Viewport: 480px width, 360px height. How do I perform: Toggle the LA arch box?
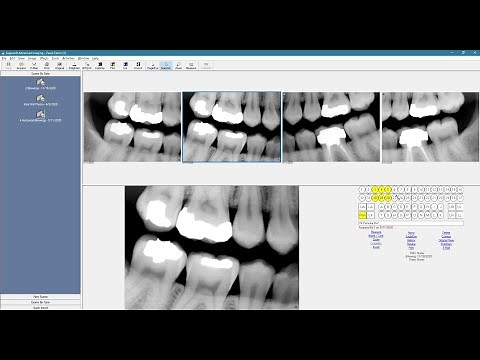(x=371, y=207)
